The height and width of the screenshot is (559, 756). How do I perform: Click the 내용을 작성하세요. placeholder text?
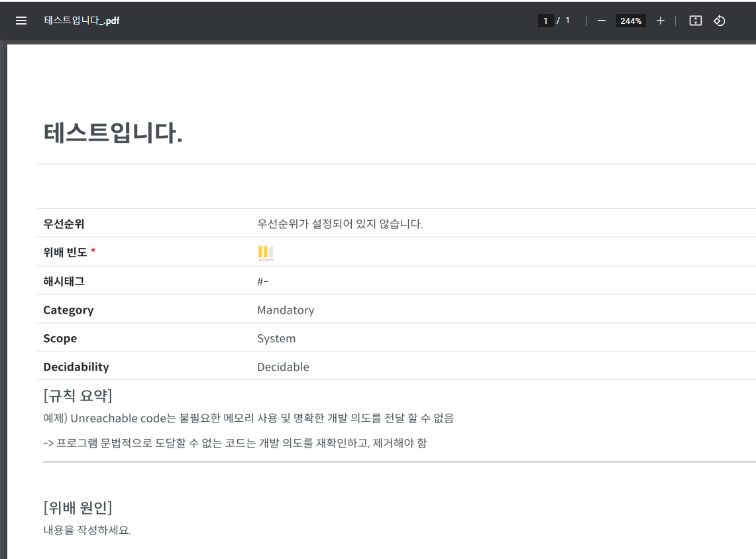point(87,530)
